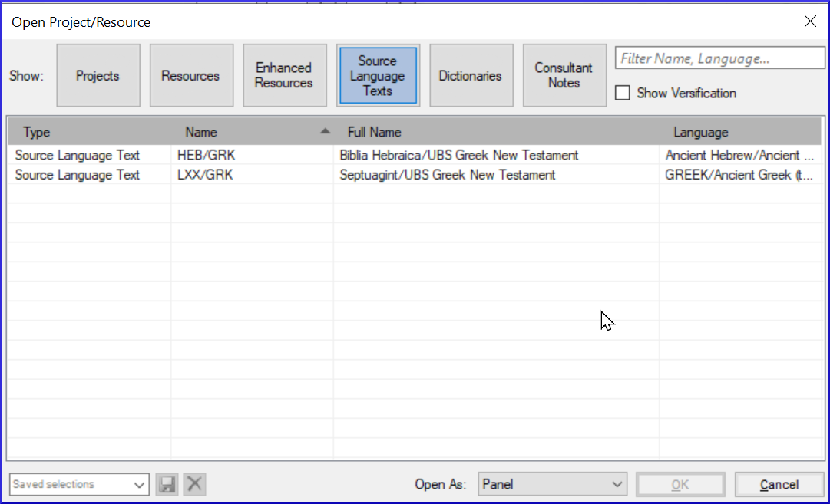
Task: Select the Source Language Texts filter
Action: (378, 76)
